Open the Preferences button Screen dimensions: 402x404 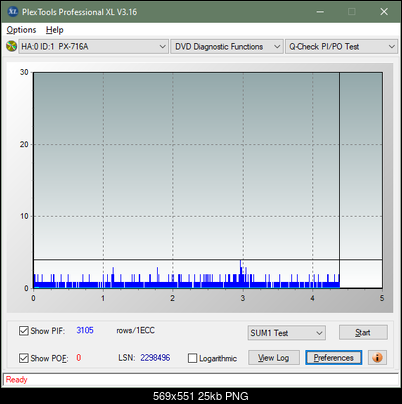(x=333, y=358)
